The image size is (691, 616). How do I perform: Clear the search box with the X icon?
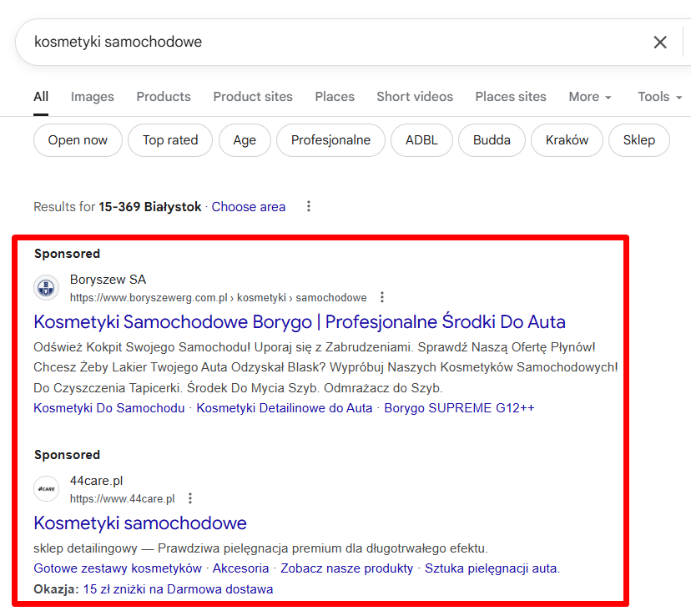point(659,42)
